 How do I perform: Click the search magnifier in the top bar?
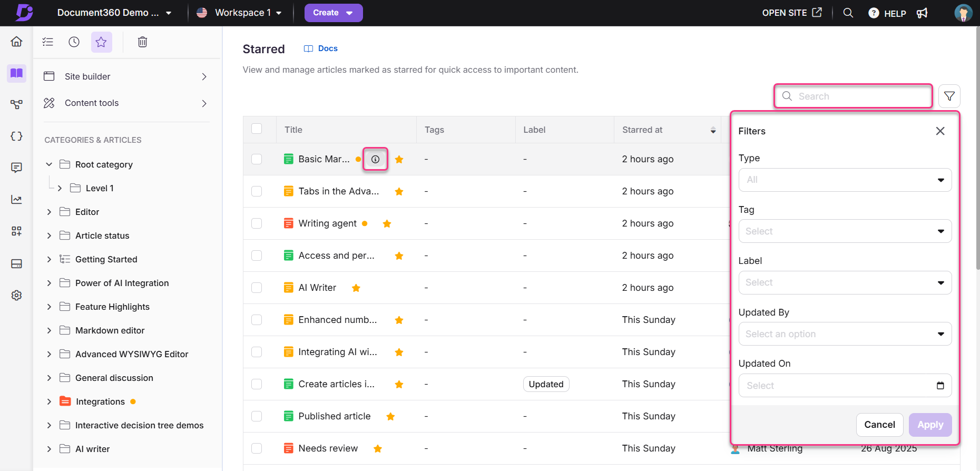[x=848, y=13]
